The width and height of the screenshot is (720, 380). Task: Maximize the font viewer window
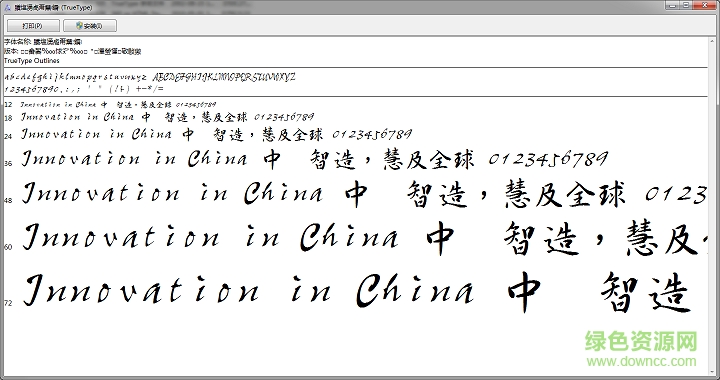(x=686, y=5)
